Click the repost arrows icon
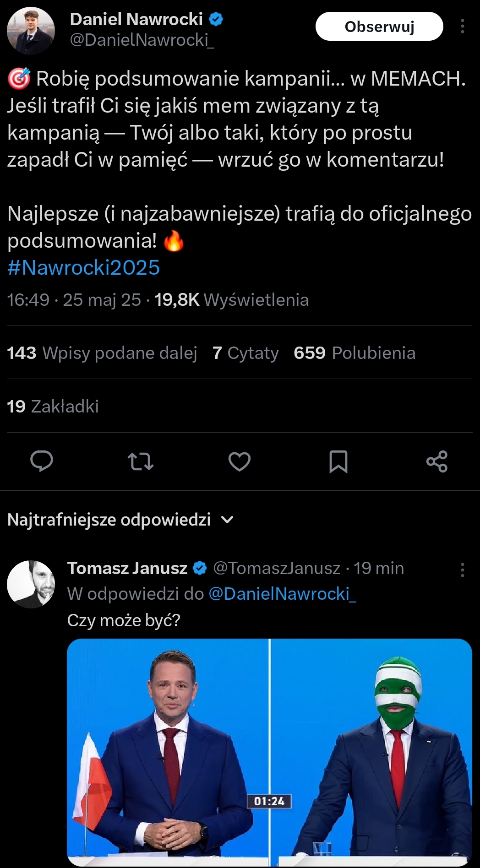The height and width of the screenshot is (868, 480). coord(141,461)
